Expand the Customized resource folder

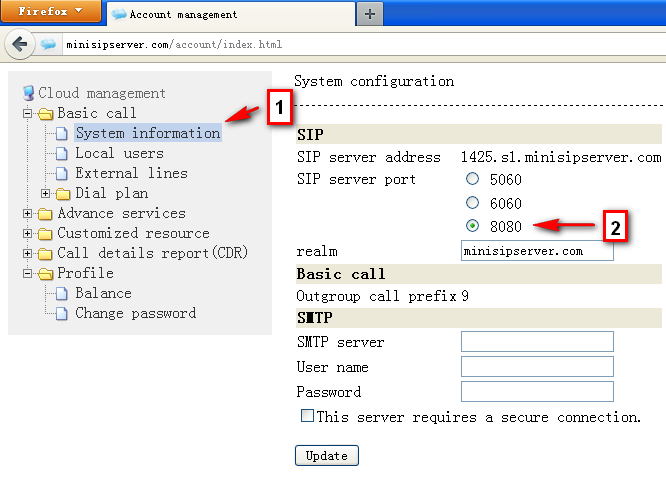27,233
